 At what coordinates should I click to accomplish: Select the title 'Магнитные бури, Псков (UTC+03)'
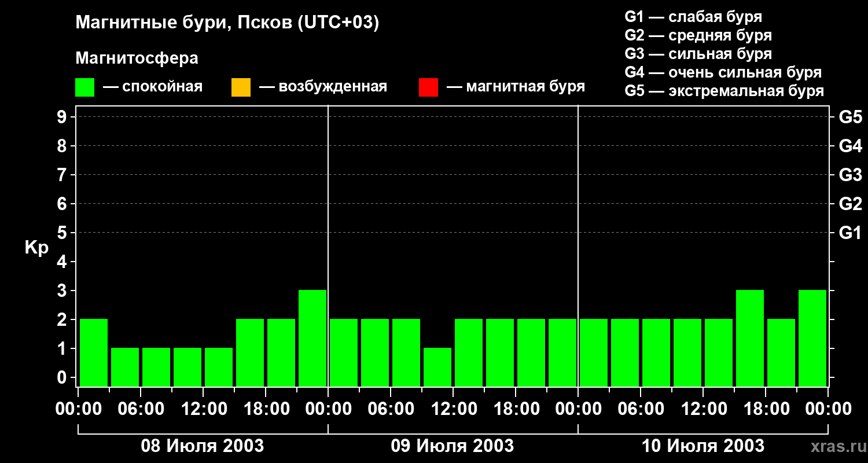227,23
